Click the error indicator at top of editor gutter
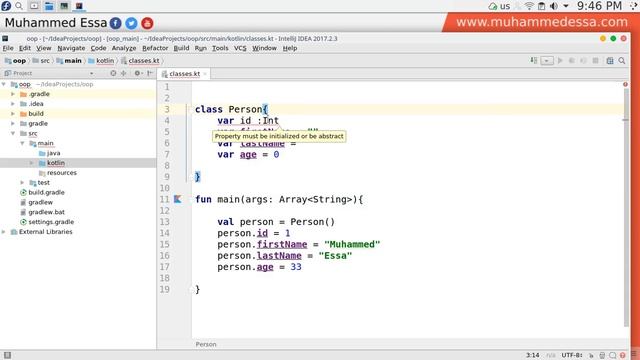Viewport: 640px width, 360px height. point(625,84)
